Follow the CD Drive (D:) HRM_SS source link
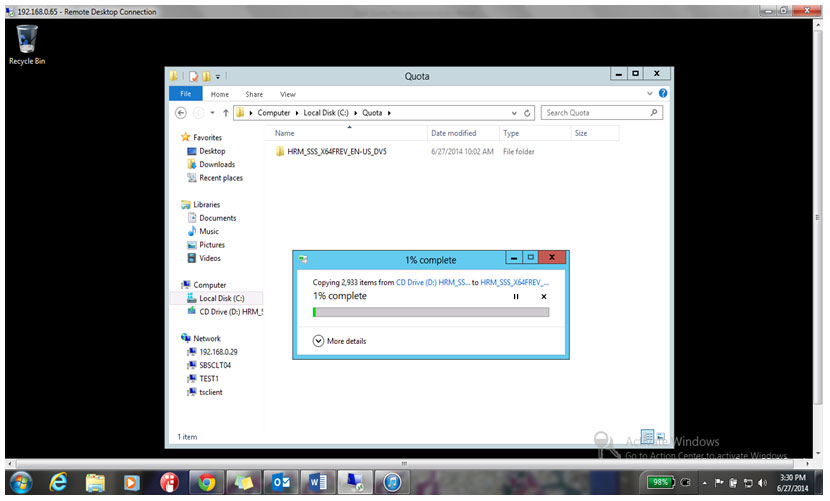 pos(433,283)
